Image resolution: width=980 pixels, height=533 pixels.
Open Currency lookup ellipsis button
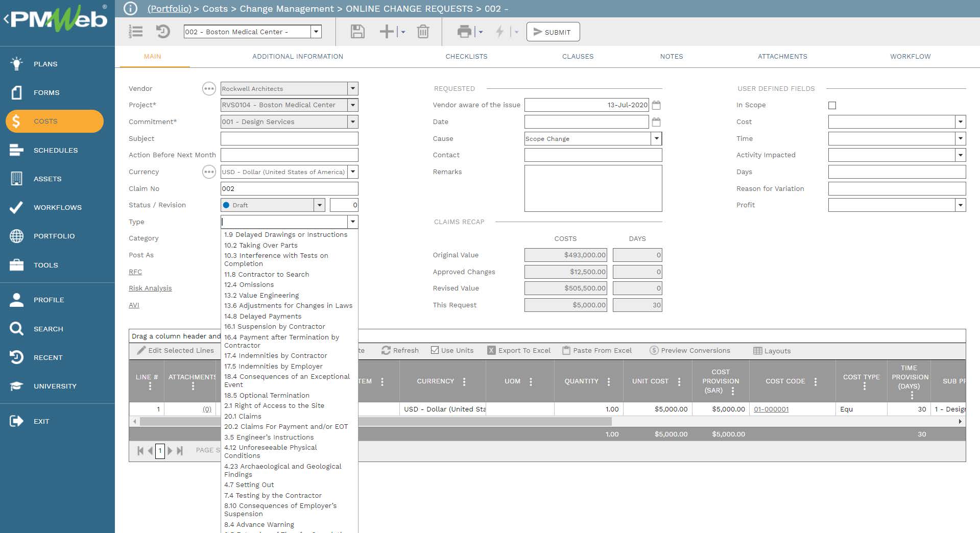[x=209, y=172]
